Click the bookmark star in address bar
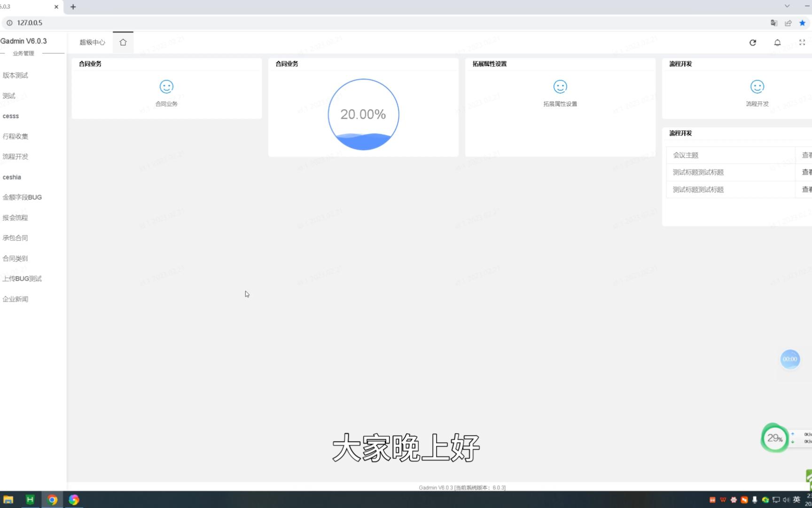This screenshot has width=812, height=508. [x=802, y=23]
